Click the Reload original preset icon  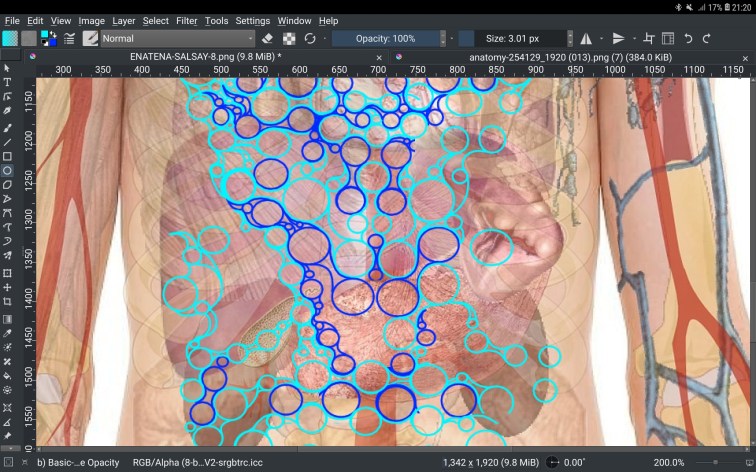[310, 38]
